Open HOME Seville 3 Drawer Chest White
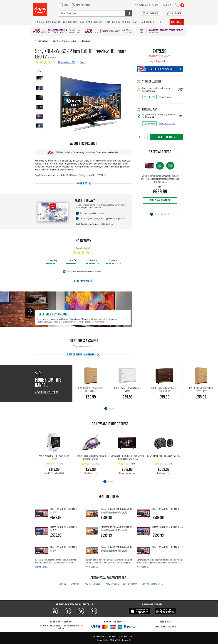Screen dimensions: 218x644 coord(127,383)
